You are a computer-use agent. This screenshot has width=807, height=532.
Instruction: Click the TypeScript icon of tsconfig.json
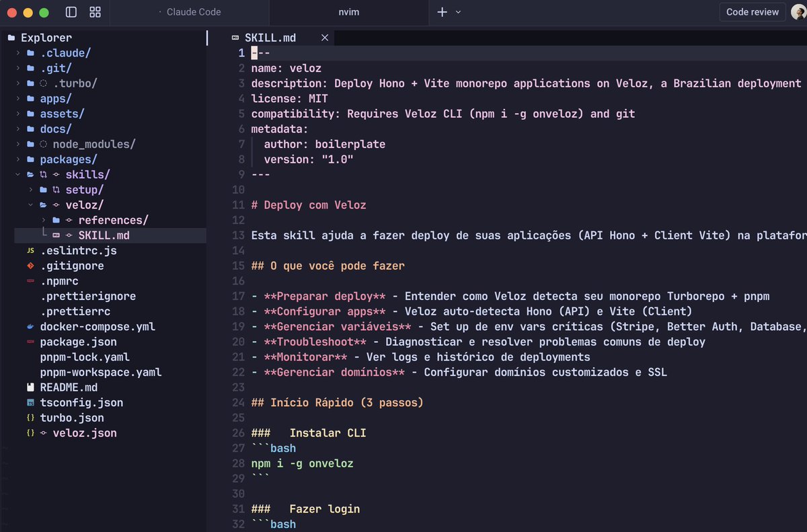30,403
